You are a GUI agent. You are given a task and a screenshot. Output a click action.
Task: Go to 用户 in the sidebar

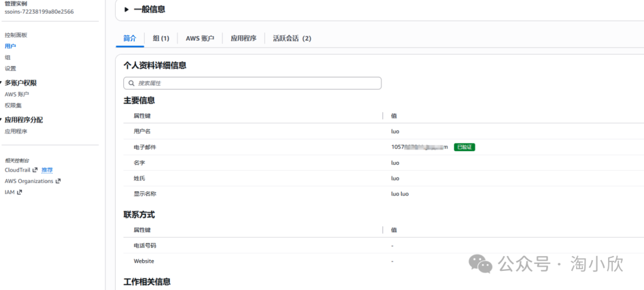[x=10, y=46]
